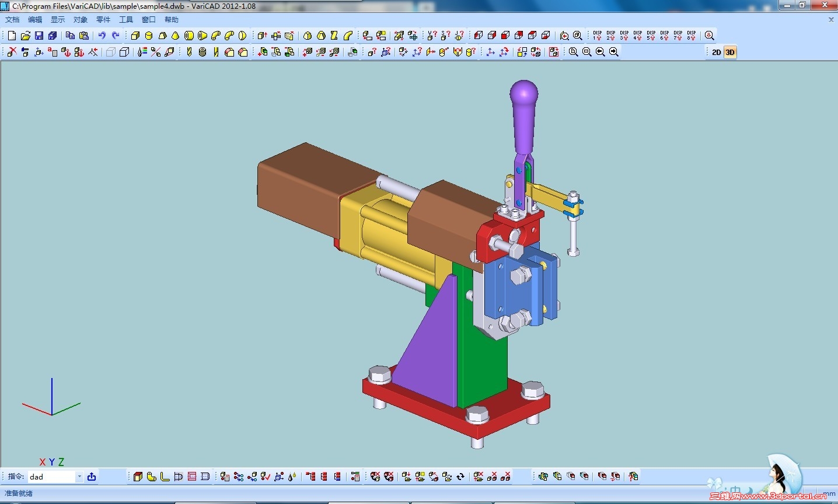Click the clipboard paste icon

tap(84, 36)
